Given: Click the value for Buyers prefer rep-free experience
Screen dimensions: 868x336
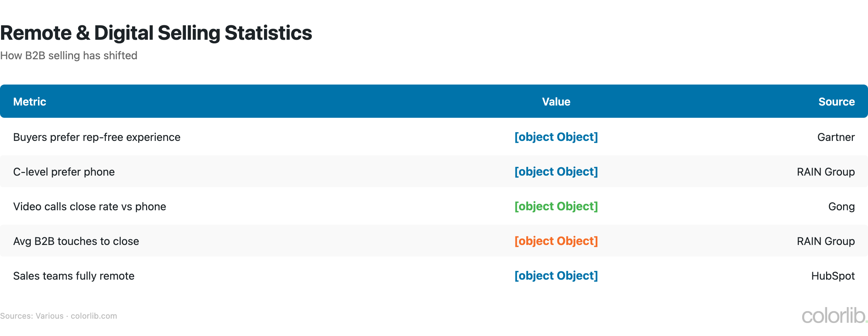Looking at the screenshot, I should click(x=556, y=137).
